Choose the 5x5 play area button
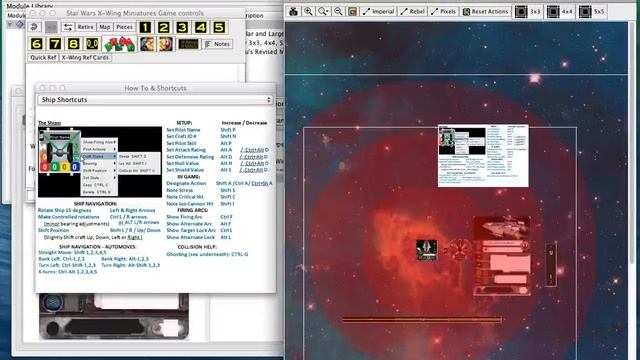The image size is (640, 360). (x=591, y=11)
